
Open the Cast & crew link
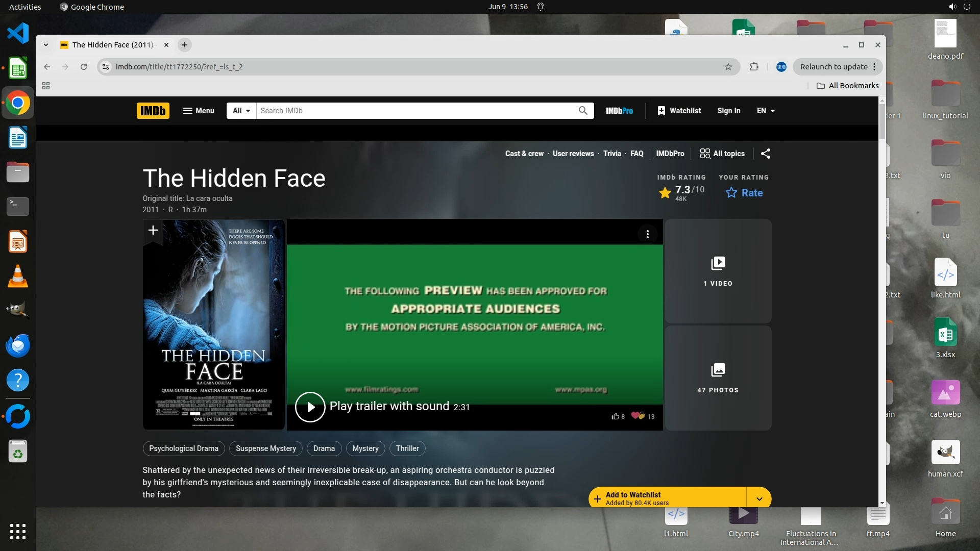[x=524, y=154]
